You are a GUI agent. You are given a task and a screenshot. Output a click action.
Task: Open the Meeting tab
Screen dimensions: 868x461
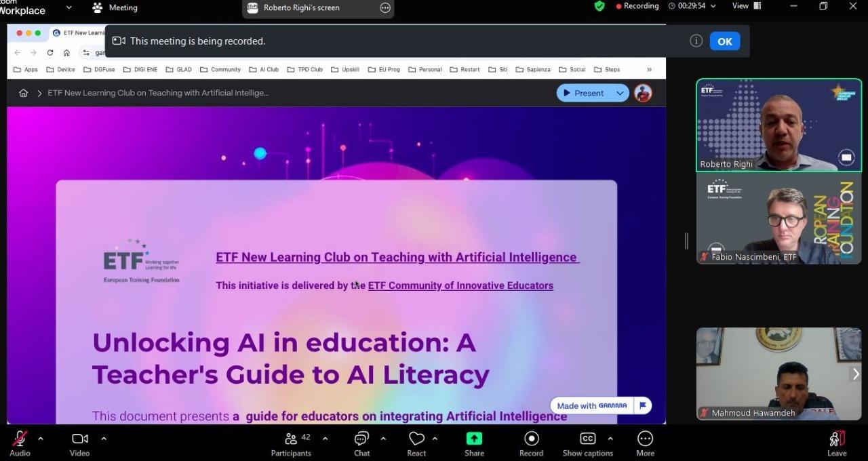(x=115, y=7)
